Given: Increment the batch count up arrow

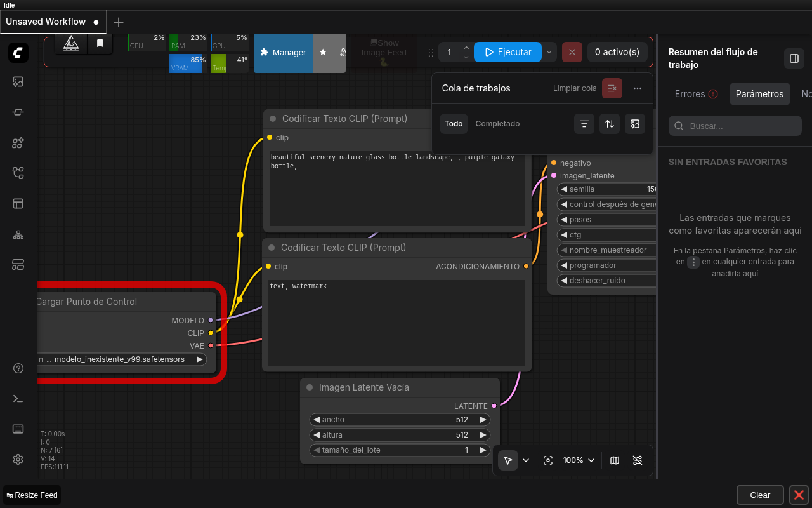Looking at the screenshot, I should click(466, 48).
